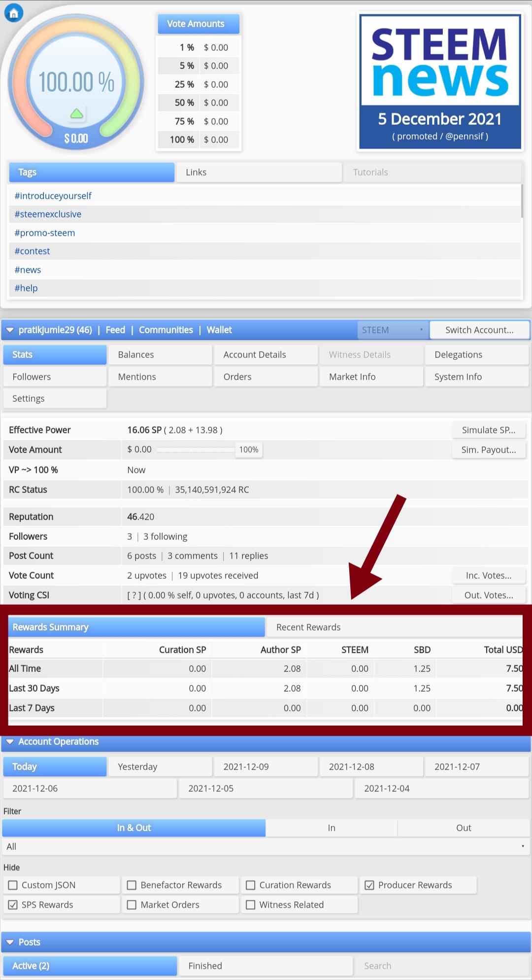Click the tags list scrollbar
The image size is (532, 980).
[522, 201]
